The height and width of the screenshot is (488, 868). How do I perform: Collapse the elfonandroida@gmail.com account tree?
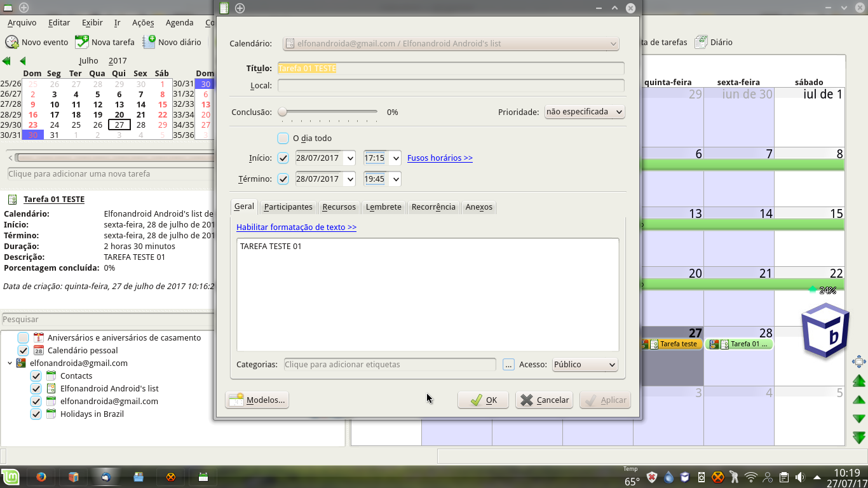pyautogui.click(x=10, y=363)
